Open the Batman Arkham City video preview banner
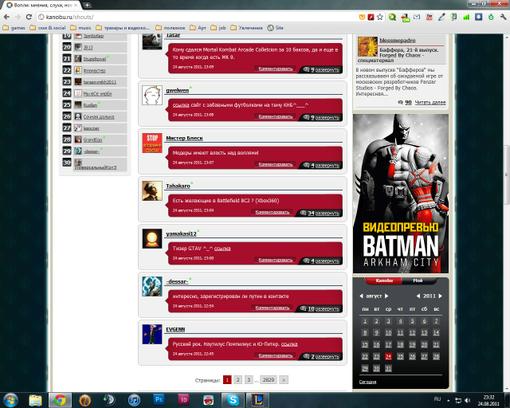 (401, 194)
